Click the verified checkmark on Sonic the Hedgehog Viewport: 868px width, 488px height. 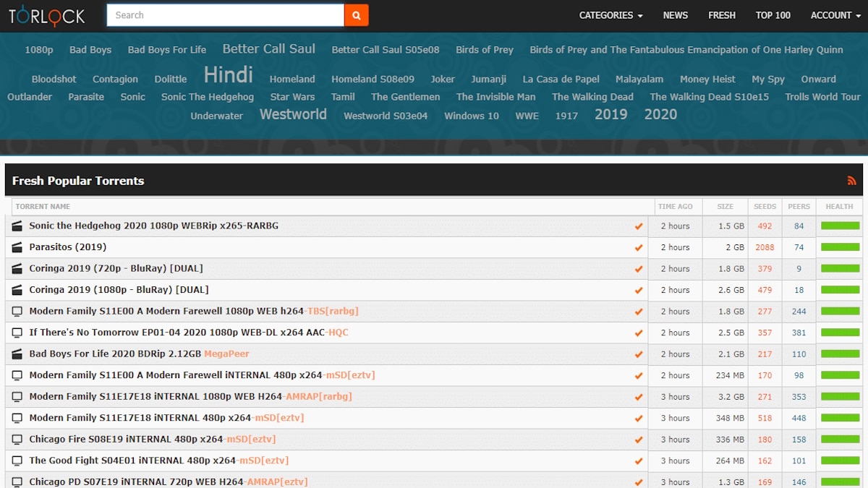[x=639, y=226]
